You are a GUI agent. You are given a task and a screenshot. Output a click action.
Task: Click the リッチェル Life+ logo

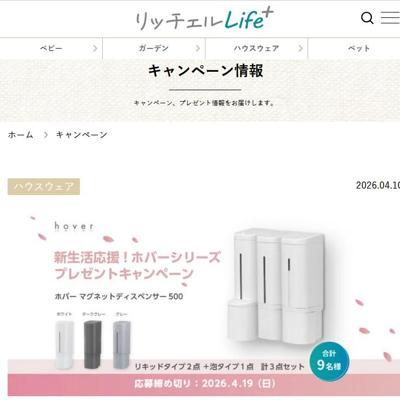click(x=204, y=19)
